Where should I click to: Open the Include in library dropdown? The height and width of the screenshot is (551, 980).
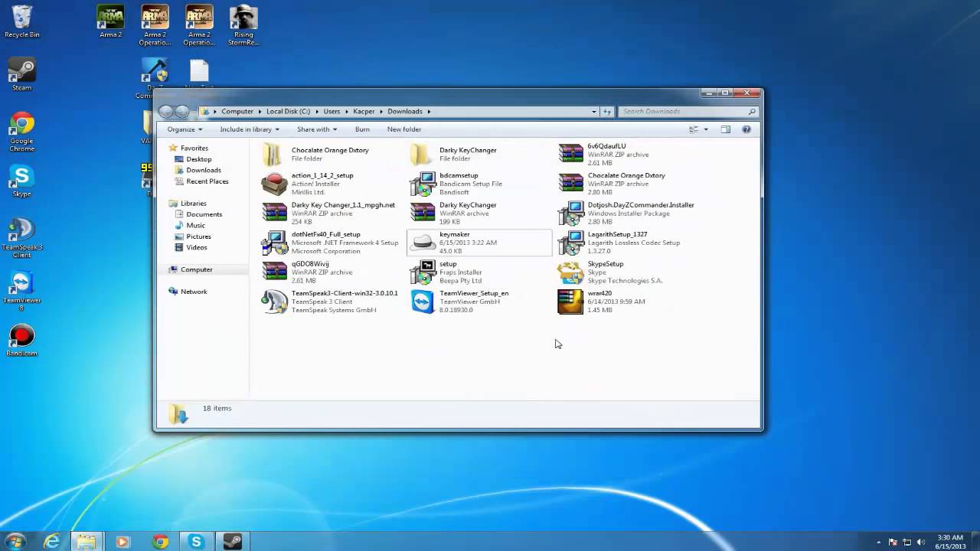point(250,129)
